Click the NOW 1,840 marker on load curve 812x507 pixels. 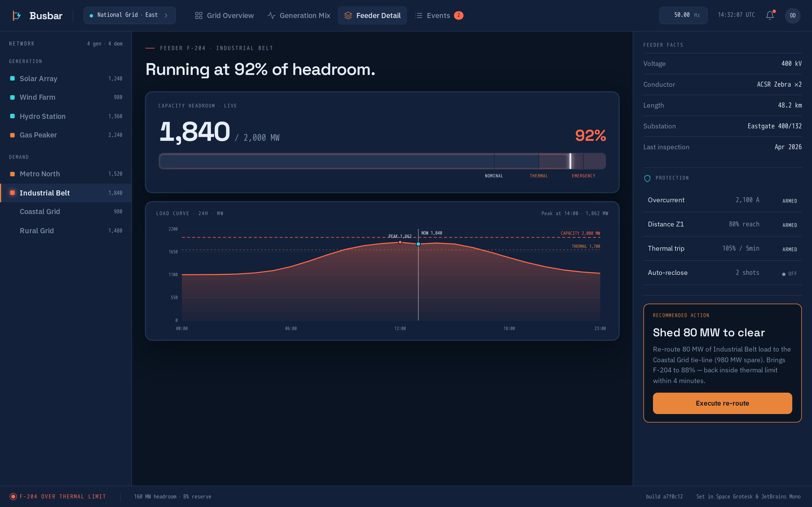pos(418,244)
